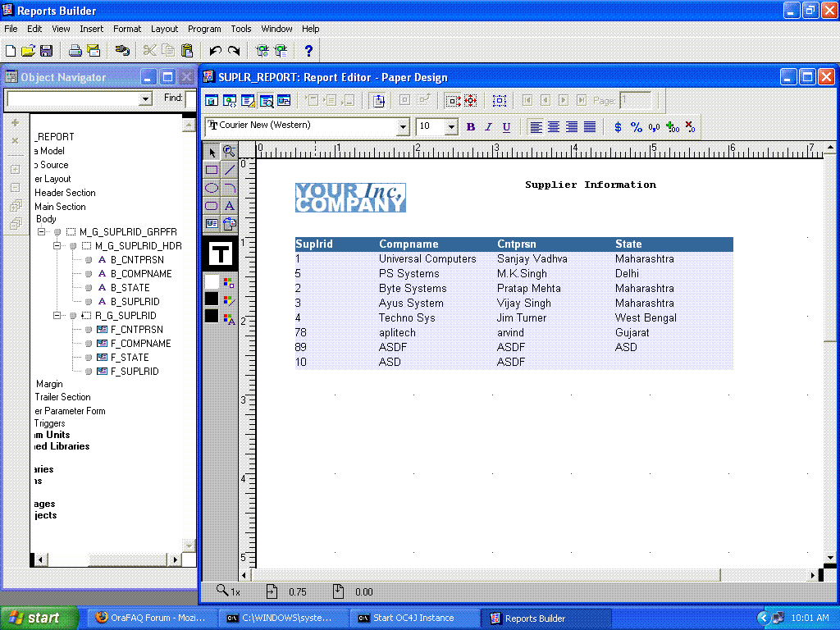This screenshot has height=630, width=840.
Task: Open the File menu
Action: (11, 29)
